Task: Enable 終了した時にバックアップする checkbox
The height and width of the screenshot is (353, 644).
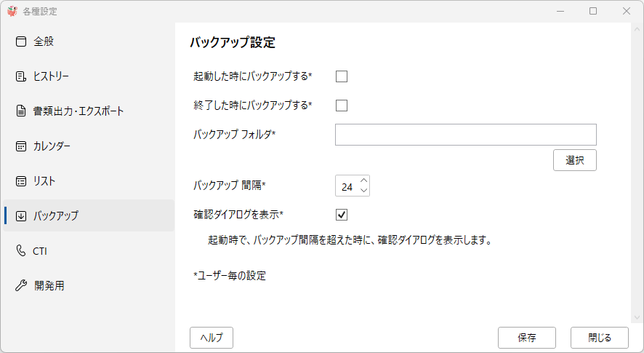Action: coord(342,106)
